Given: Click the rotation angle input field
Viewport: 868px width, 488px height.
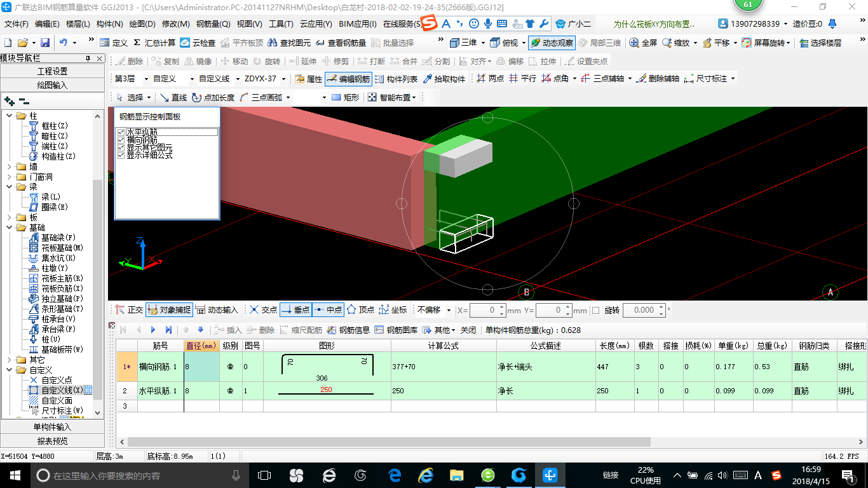Looking at the screenshot, I should point(640,310).
